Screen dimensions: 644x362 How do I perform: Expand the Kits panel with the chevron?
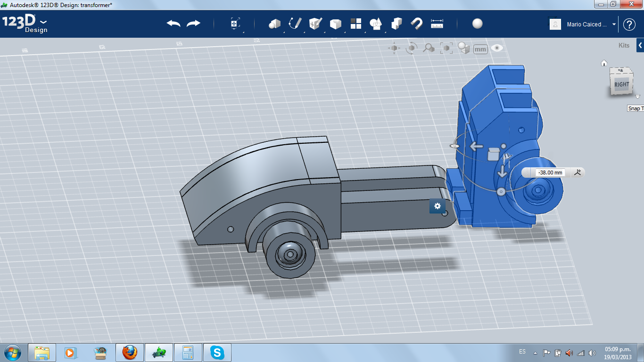point(640,46)
